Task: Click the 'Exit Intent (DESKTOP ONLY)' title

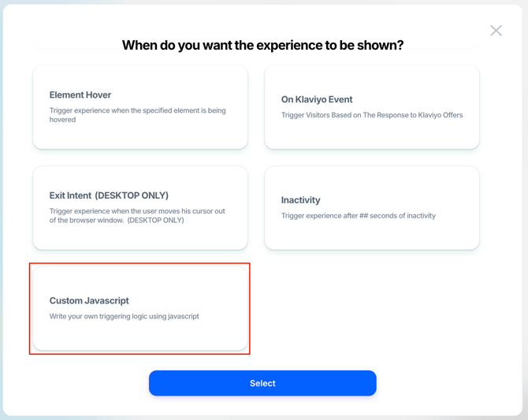Action: (x=109, y=195)
